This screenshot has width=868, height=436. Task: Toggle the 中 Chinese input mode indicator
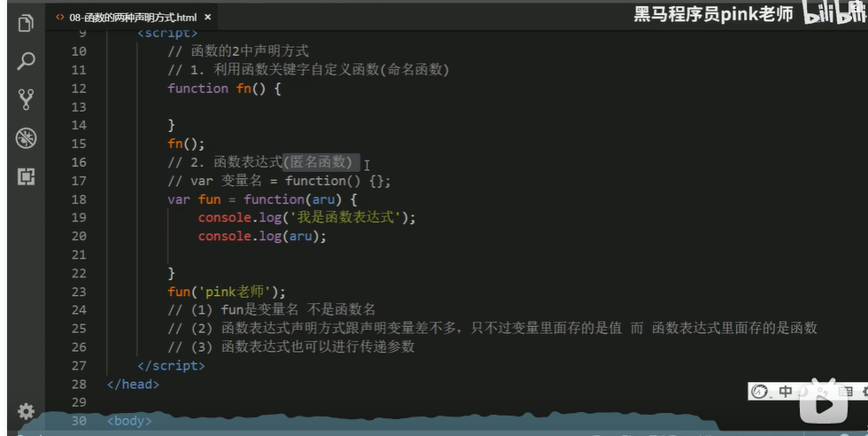click(x=785, y=392)
